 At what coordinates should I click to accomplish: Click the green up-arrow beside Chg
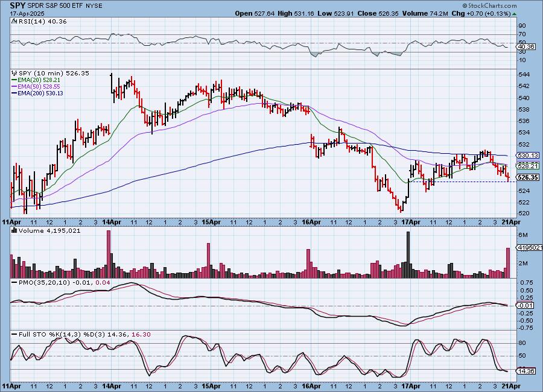pos(514,14)
